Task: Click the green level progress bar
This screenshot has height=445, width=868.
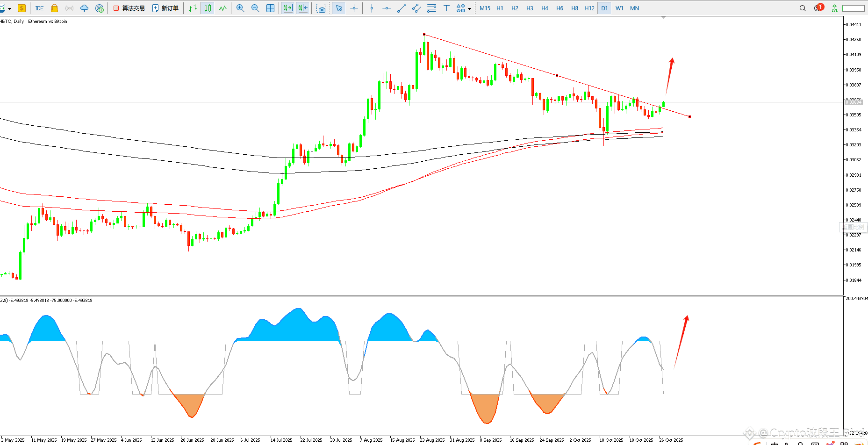Action: click(x=853, y=8)
